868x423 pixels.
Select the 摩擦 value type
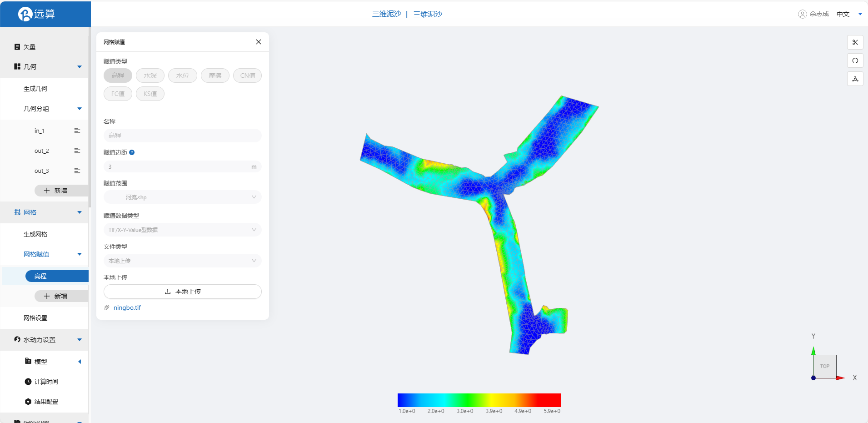point(215,76)
